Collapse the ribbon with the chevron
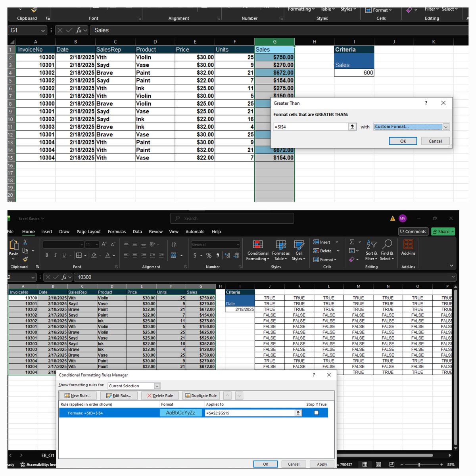The height and width of the screenshot is (476, 476). coord(451,266)
